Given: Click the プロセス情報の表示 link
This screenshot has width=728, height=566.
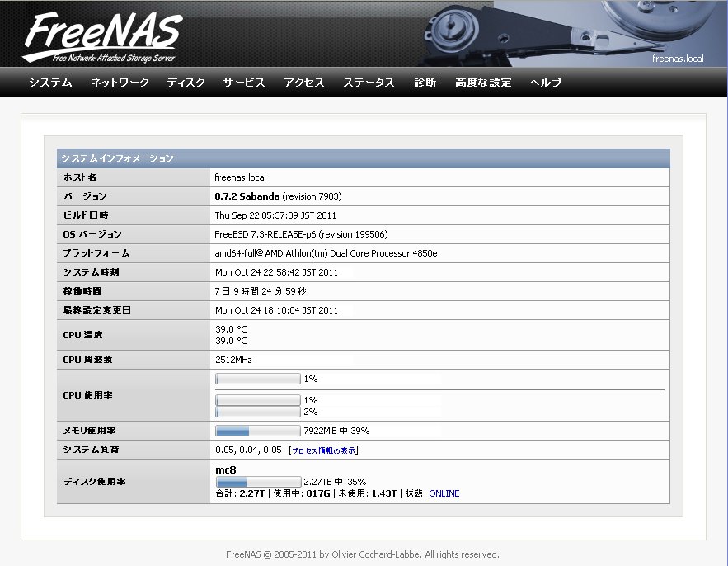Looking at the screenshot, I should point(323,450).
